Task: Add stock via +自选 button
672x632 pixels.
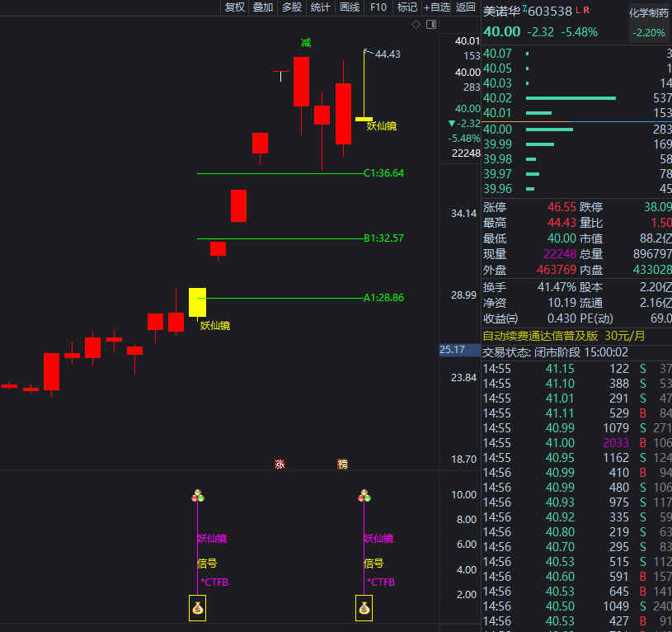Action: (437, 7)
